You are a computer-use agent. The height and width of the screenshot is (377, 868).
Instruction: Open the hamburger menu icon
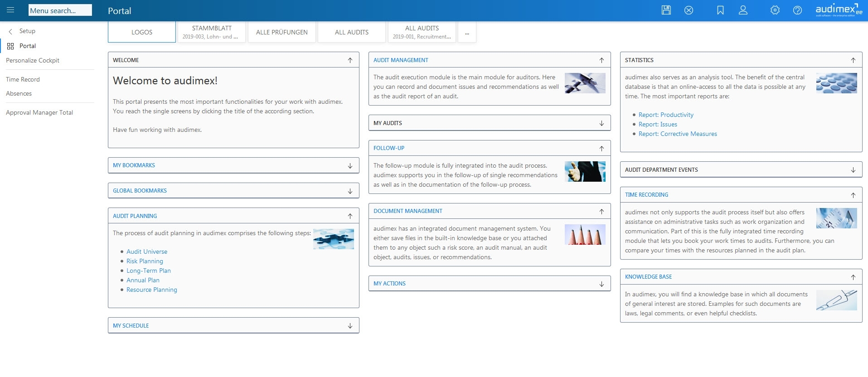point(10,10)
